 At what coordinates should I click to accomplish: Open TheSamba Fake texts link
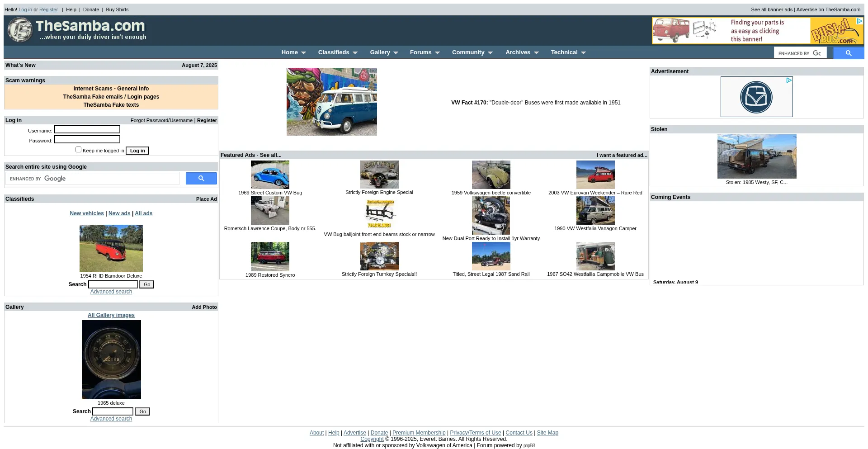click(111, 105)
